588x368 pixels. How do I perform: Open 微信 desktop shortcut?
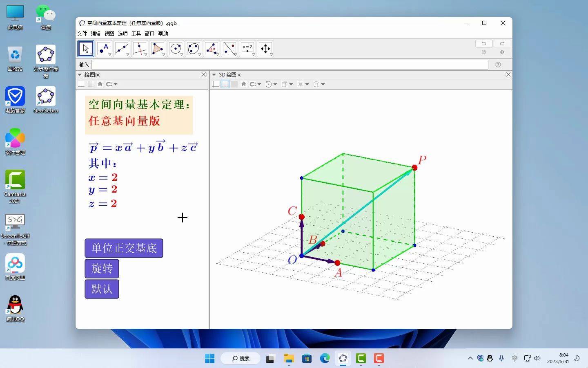point(46,18)
